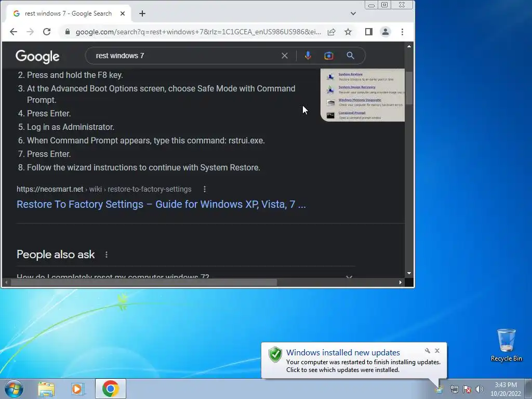Open the network tray icon

454,389
